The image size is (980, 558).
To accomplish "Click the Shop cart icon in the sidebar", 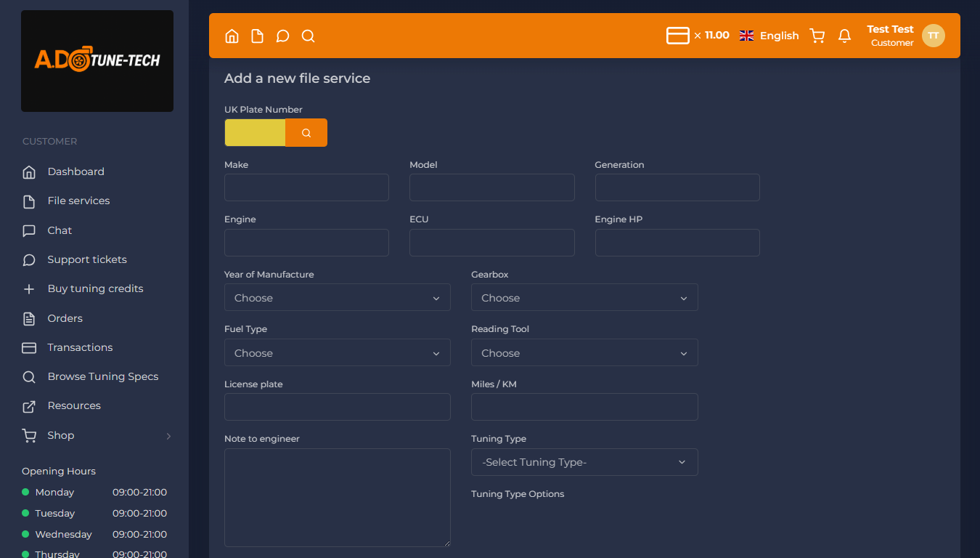I will [x=29, y=435].
